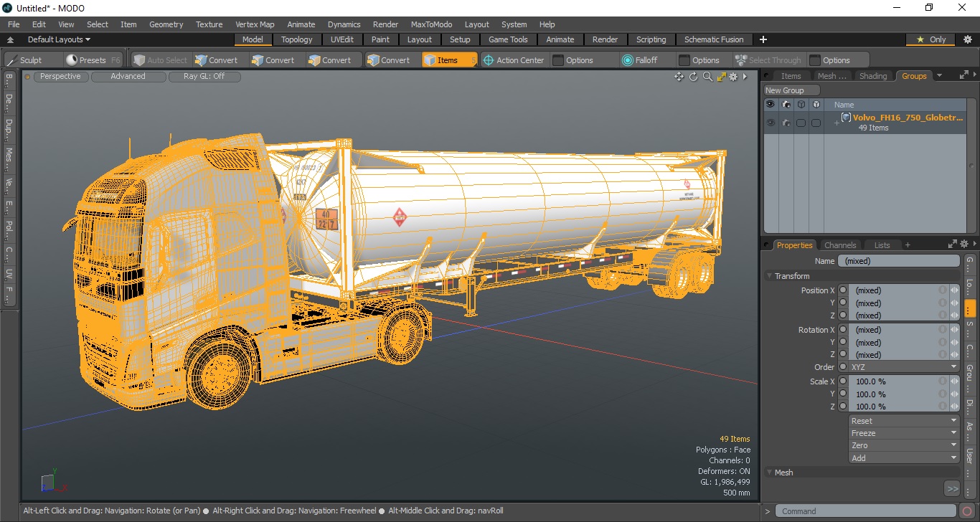Click the Properties panel gear icon
Screen dimensions: 980x522
click(964, 245)
